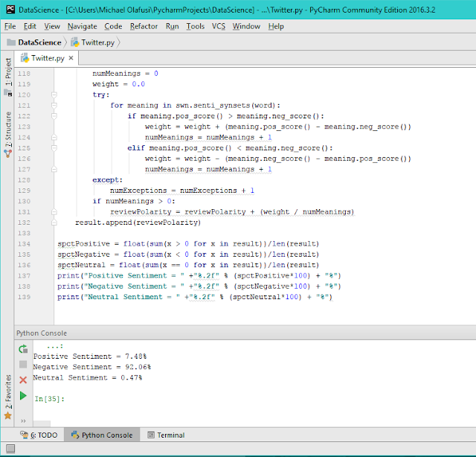Click 'numExceptions' assignment on line 129
476x457 pixels.
pos(182,191)
